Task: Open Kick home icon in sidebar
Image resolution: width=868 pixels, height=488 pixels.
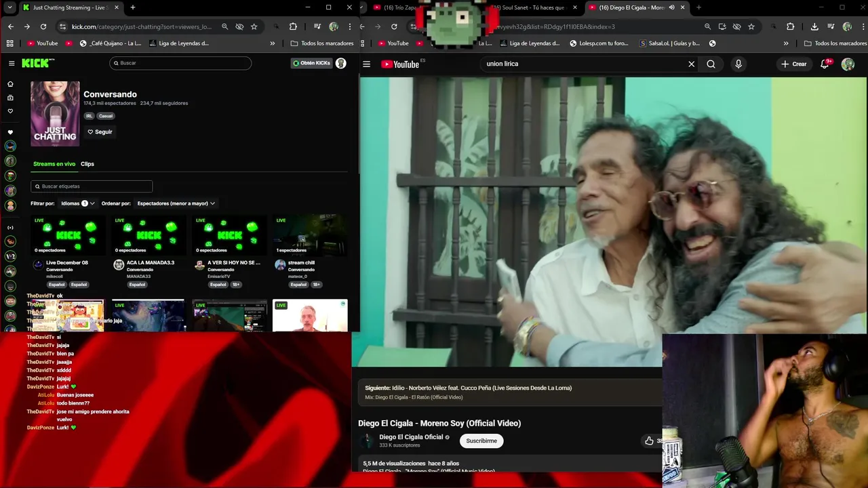Action: click(x=10, y=84)
